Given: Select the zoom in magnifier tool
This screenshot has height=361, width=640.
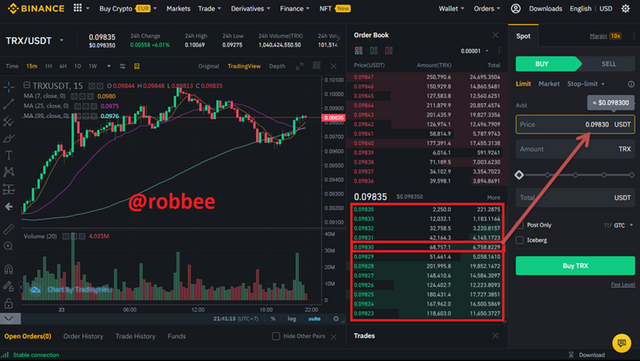Looking at the screenshot, I should [9, 246].
